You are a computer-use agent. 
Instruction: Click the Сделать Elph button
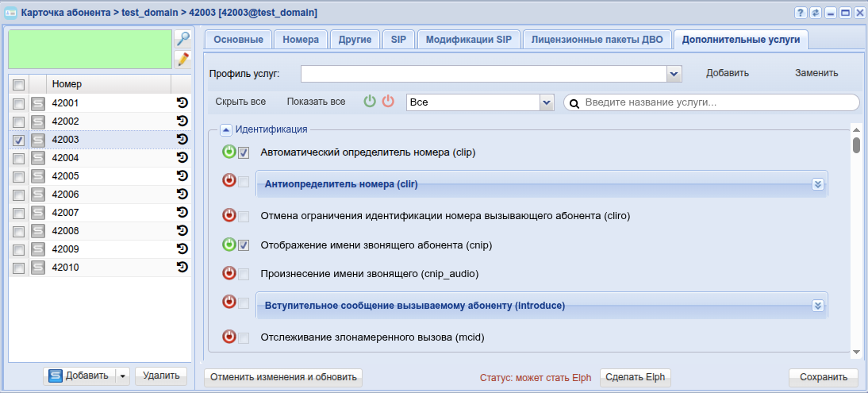635,377
